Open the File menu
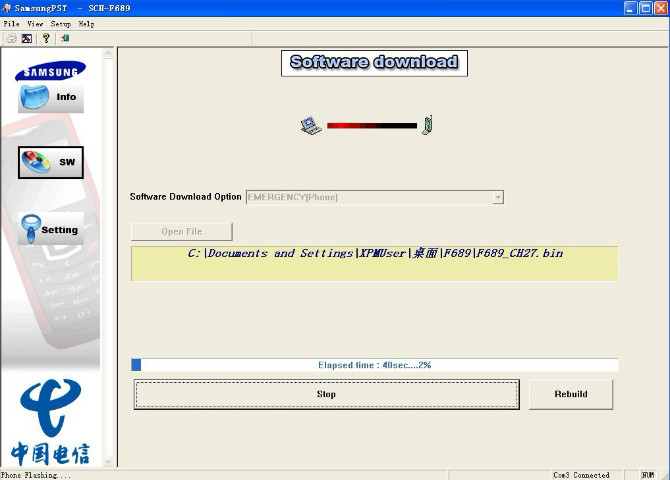The image size is (670, 480). click(x=12, y=24)
